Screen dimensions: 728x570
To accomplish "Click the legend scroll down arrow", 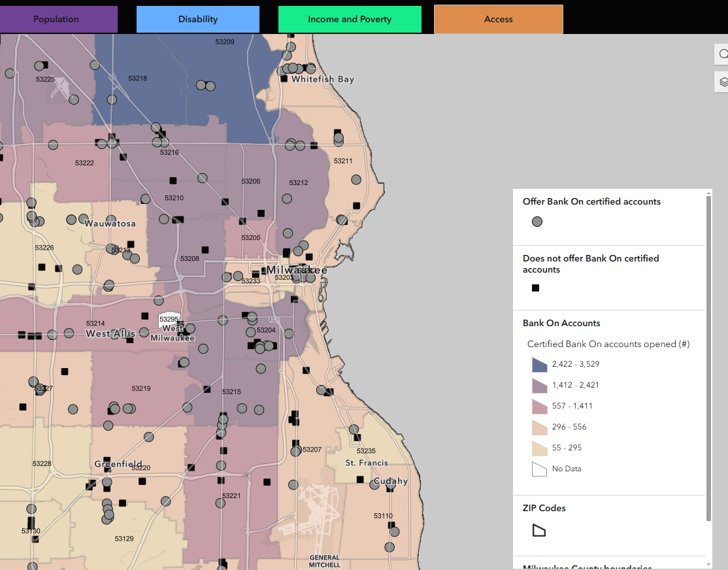I will click(x=708, y=564).
